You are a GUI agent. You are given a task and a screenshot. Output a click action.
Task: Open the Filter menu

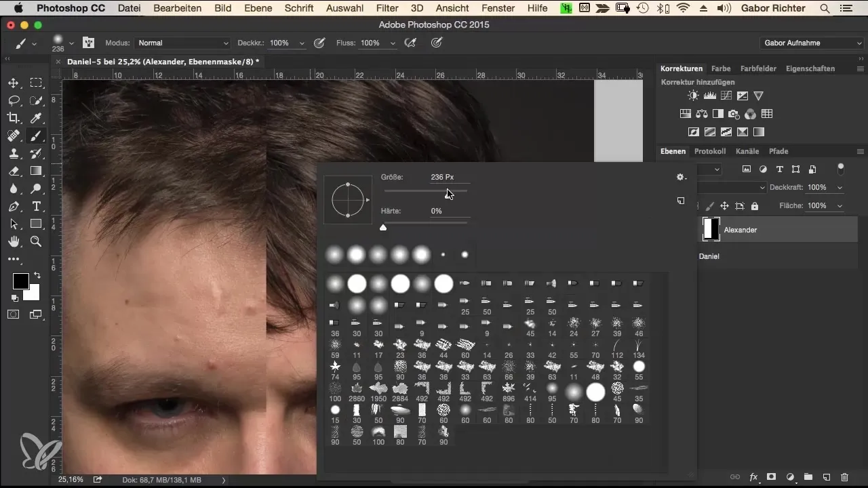(387, 8)
